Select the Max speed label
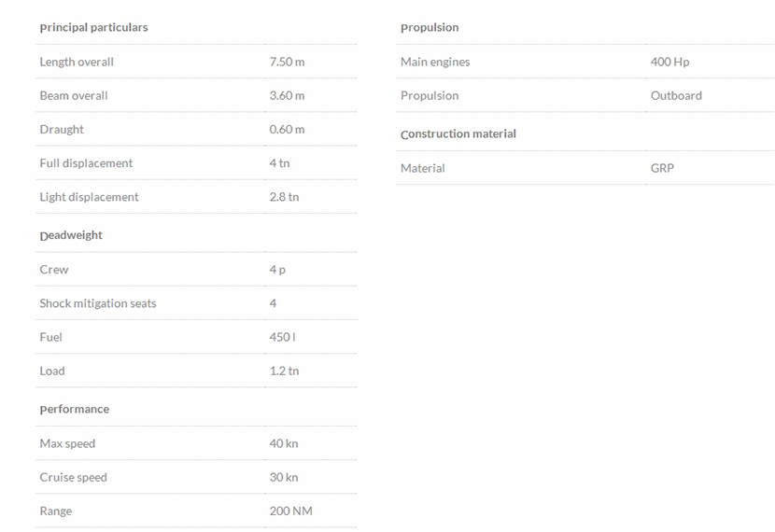This screenshot has height=532, width=775. click(67, 443)
